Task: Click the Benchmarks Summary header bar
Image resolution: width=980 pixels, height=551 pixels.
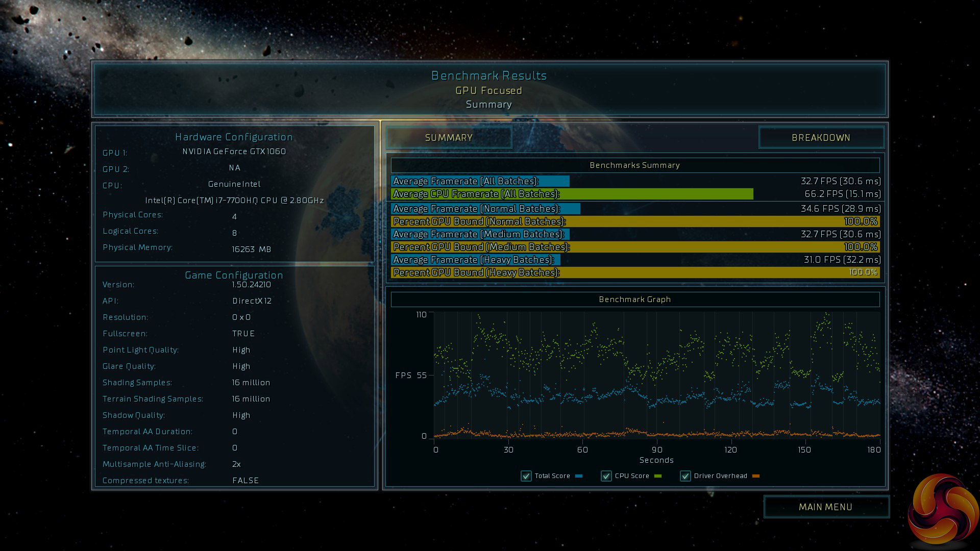Action: pyautogui.click(x=635, y=165)
